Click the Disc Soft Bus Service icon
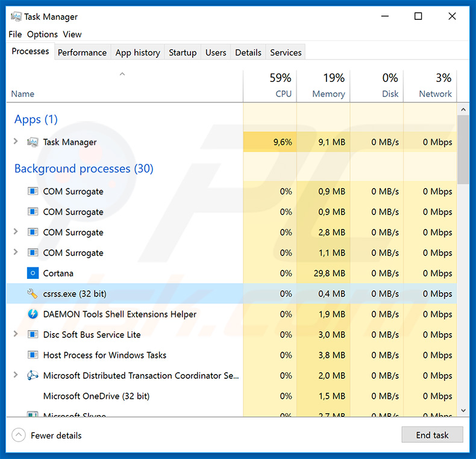476x459 pixels. [33, 335]
